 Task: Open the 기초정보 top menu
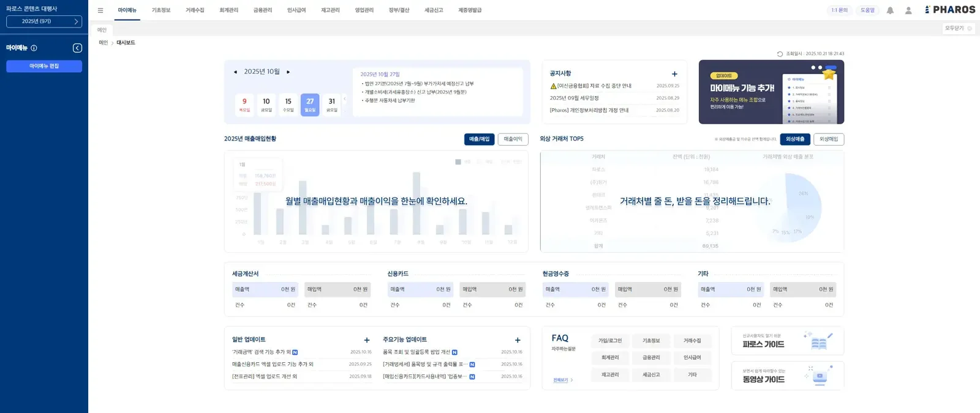[161, 10]
